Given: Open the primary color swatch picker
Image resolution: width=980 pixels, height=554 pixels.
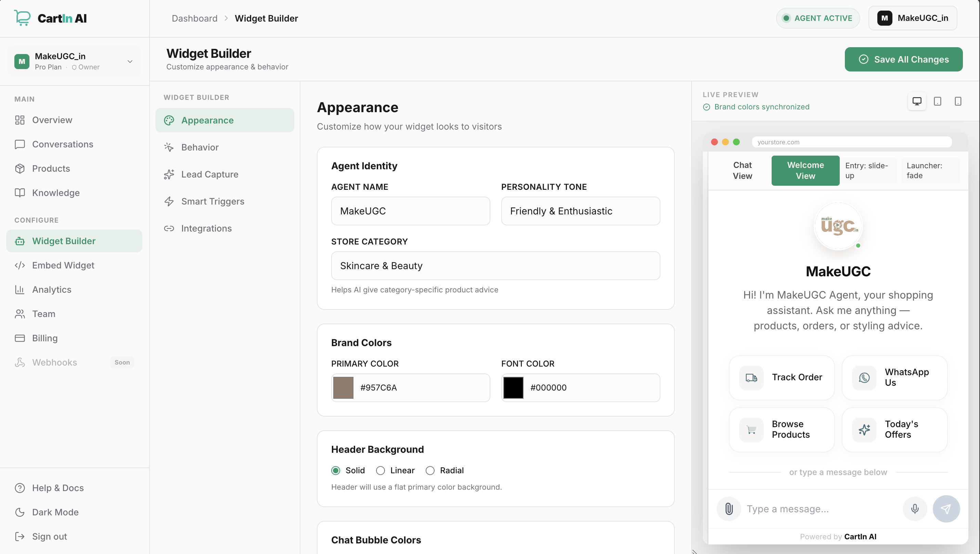Looking at the screenshot, I should pyautogui.click(x=343, y=388).
